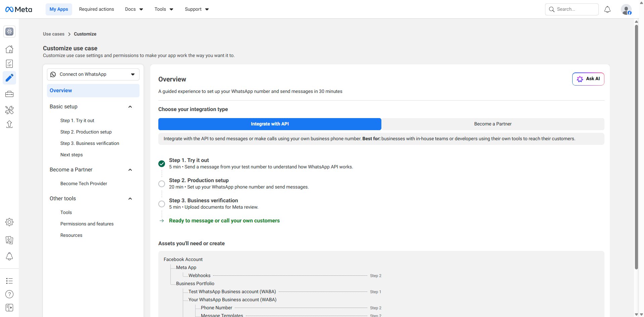This screenshot has width=644, height=317.
Task: Click Facebook Account in assets tree
Action: tap(183, 260)
